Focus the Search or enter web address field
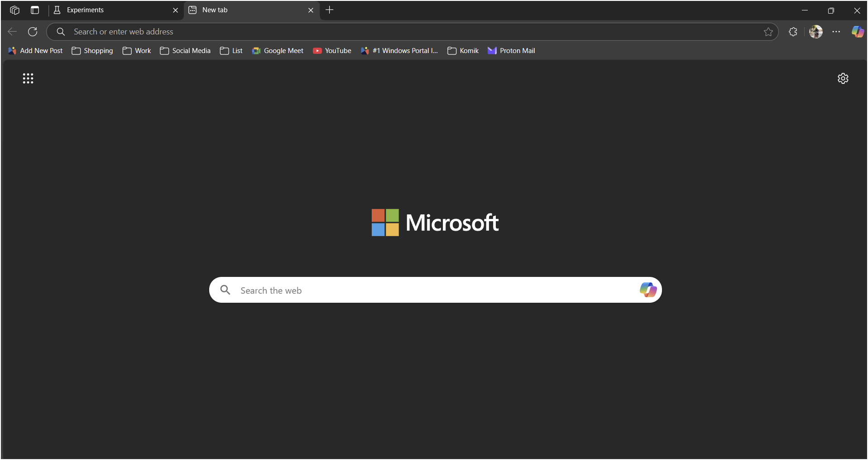Screen dimensions: 868x460 coord(412,32)
